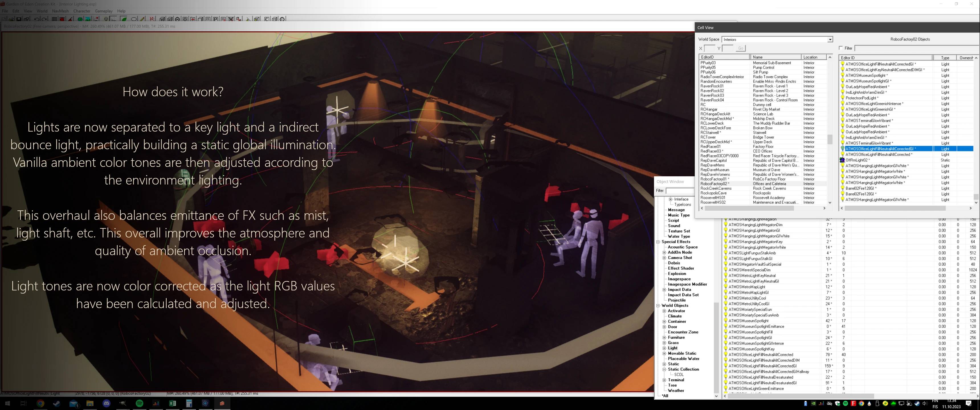Viewport: 980px width, 410px height.
Task: Toggle the grid snap toolbar icon
Action: pyautogui.click(x=54, y=19)
